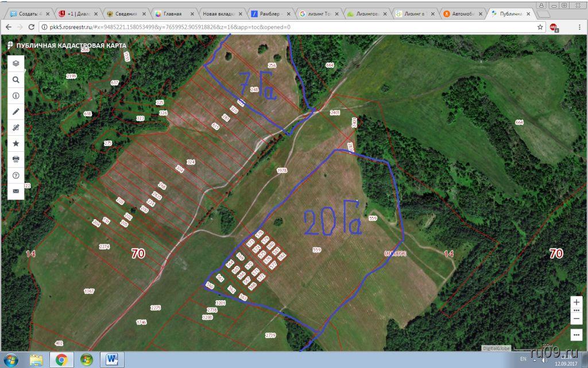The width and height of the screenshot is (588, 368).
Task: Open the cadastral search tool
Action: [x=16, y=80]
